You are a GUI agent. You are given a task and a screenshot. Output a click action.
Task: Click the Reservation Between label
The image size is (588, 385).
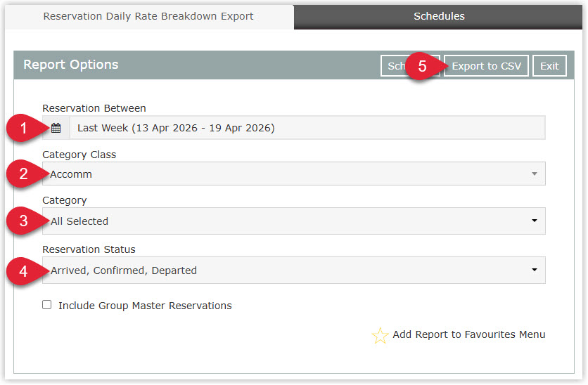(94, 108)
